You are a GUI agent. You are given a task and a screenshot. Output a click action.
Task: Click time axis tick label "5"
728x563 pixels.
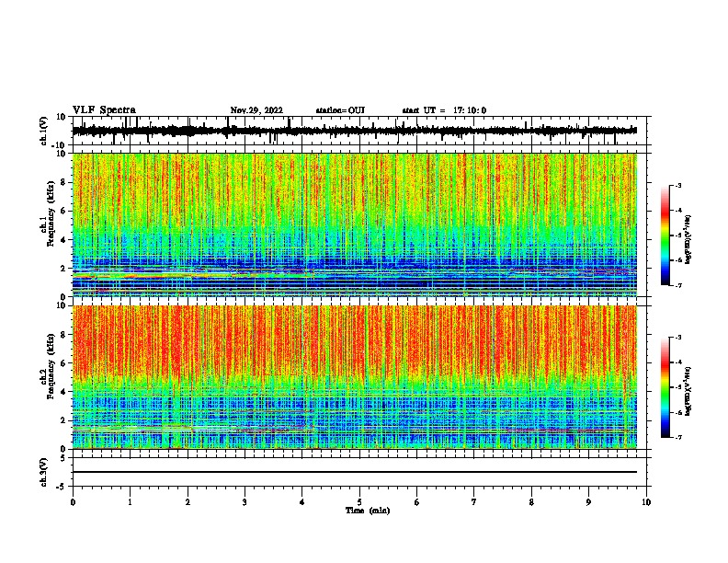coord(359,502)
